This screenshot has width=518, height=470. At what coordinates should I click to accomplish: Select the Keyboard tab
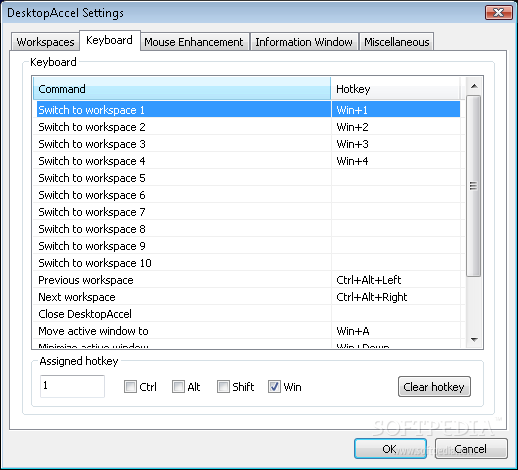click(109, 40)
